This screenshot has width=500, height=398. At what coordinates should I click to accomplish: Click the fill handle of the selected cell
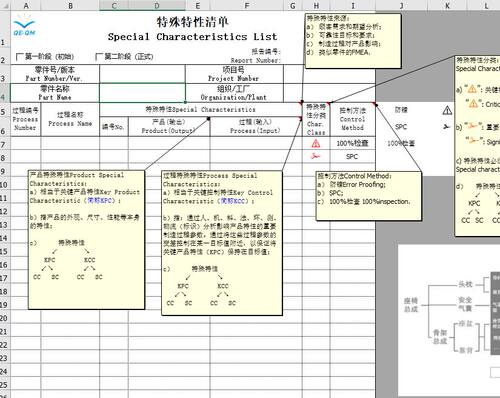185,102
